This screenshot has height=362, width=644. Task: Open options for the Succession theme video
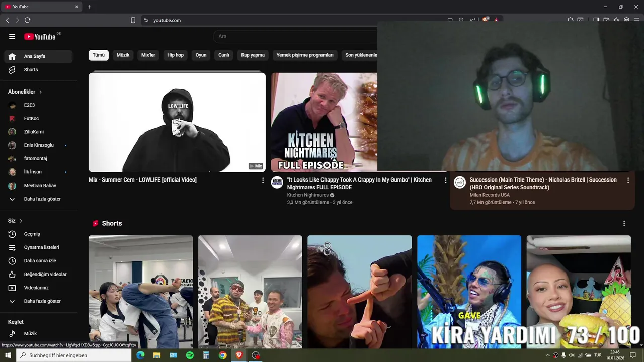click(x=628, y=180)
